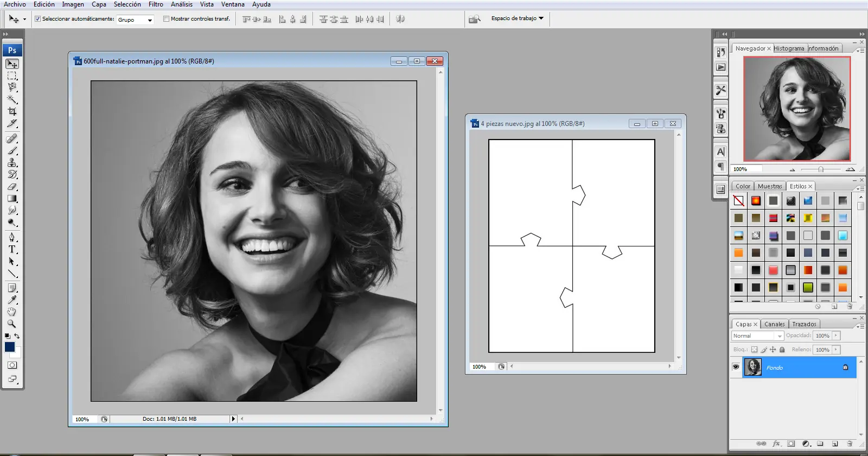
Task: Delete layer with Capas trash icon
Action: click(x=850, y=444)
